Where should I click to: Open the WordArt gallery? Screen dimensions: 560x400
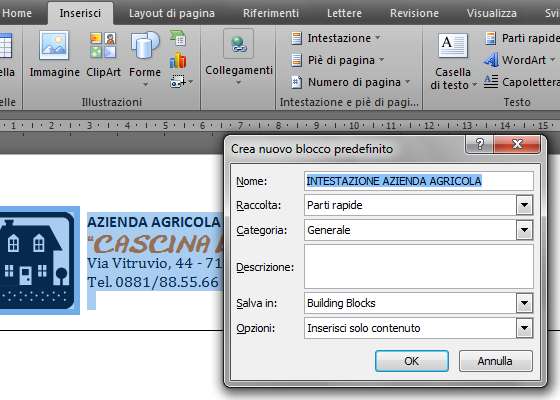pos(519,60)
